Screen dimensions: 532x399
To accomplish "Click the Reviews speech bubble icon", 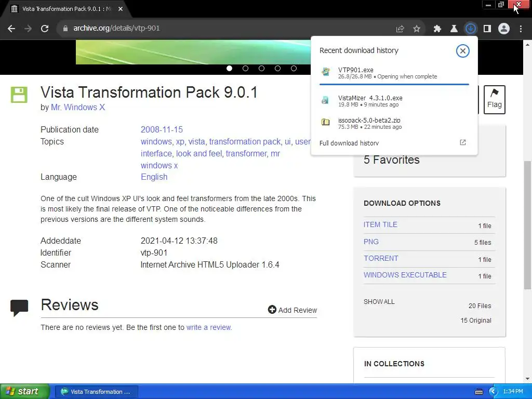I will pyautogui.click(x=19, y=308).
